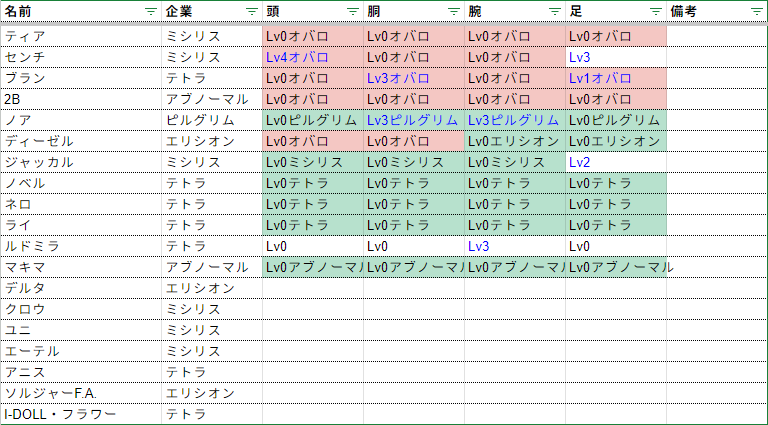Click マキマ's 頭 cell Lv0アブノーマル
This screenshot has width=768, height=425.
pos(312,268)
